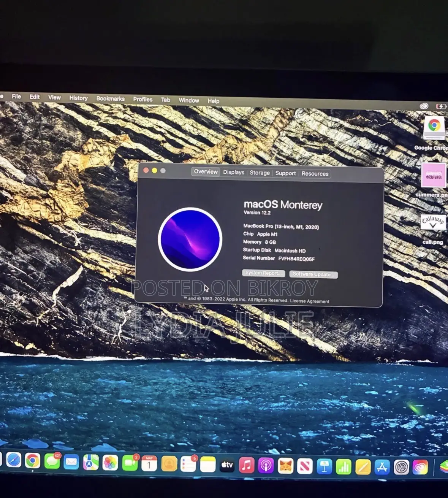Open the Window menu

pos(189,100)
